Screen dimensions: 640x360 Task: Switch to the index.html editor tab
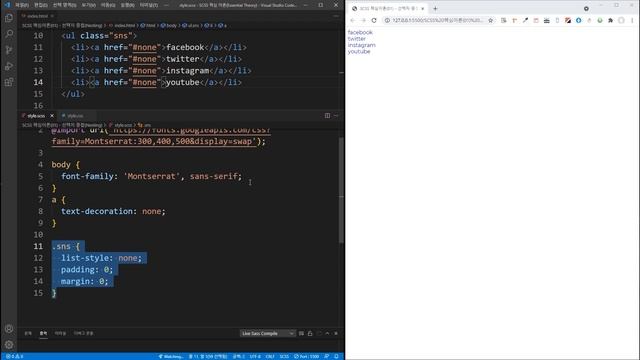point(37,16)
